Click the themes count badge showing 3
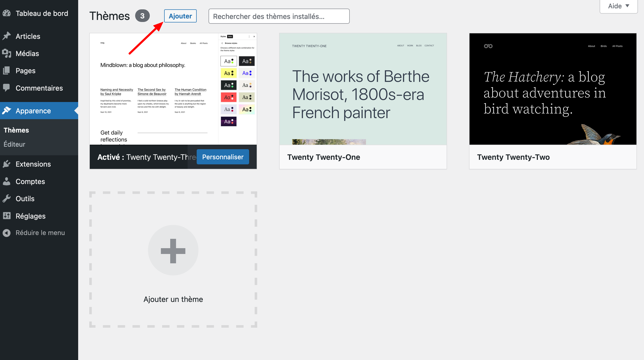 [x=142, y=16]
